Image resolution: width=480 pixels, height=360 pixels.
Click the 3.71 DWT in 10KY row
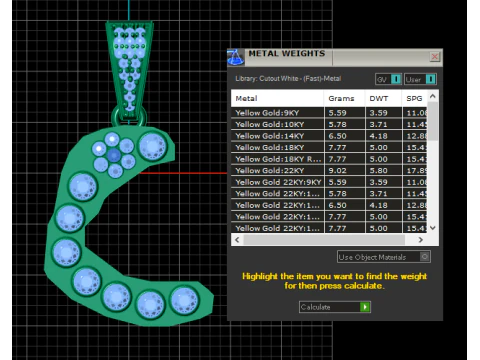pyautogui.click(x=378, y=124)
